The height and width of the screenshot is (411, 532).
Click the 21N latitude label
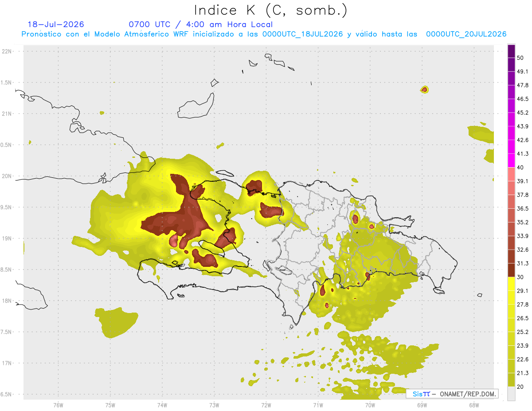8,114
